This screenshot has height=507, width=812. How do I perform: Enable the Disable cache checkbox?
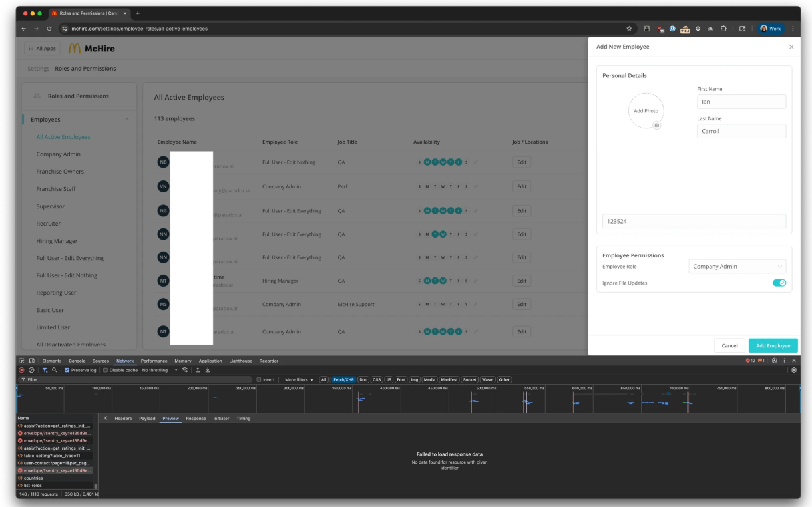(x=105, y=370)
